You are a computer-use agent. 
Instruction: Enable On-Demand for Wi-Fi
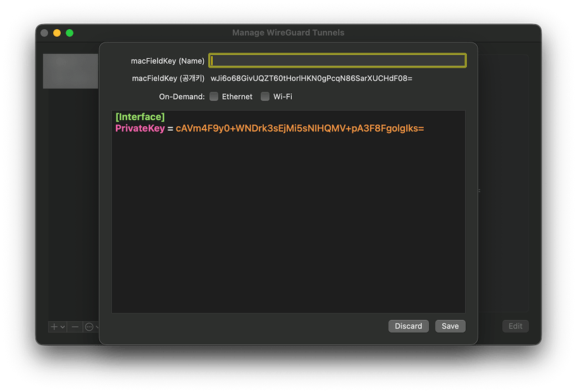(265, 96)
